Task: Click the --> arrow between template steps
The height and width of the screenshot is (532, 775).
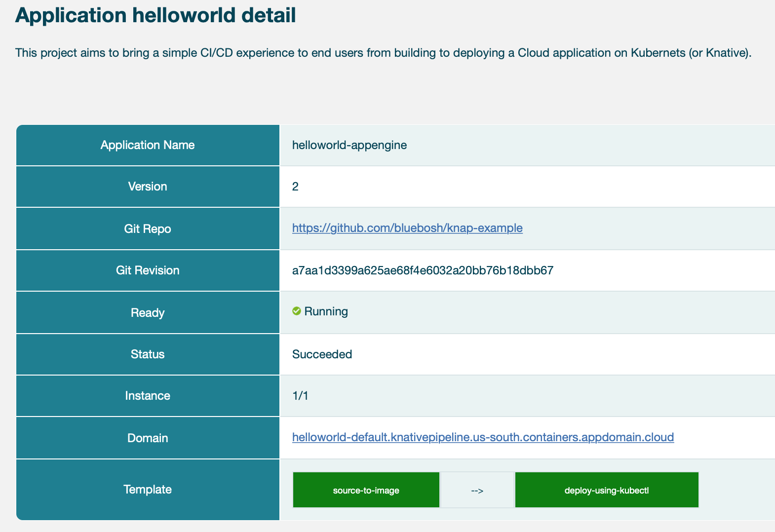Action: coord(477,491)
